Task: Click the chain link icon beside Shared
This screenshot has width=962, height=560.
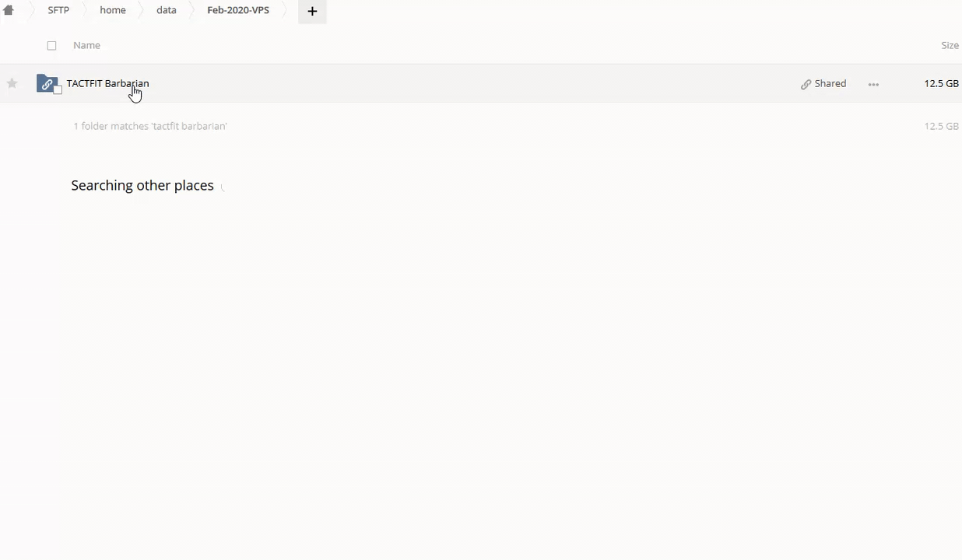Action: pyautogui.click(x=806, y=84)
